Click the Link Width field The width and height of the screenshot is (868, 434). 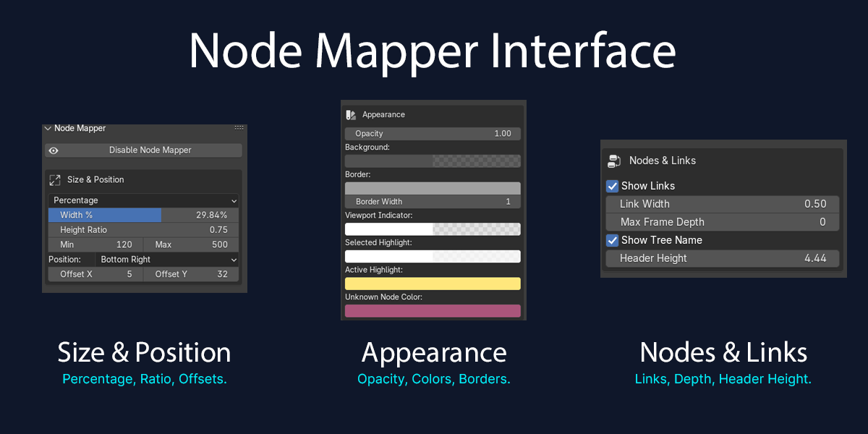click(723, 204)
